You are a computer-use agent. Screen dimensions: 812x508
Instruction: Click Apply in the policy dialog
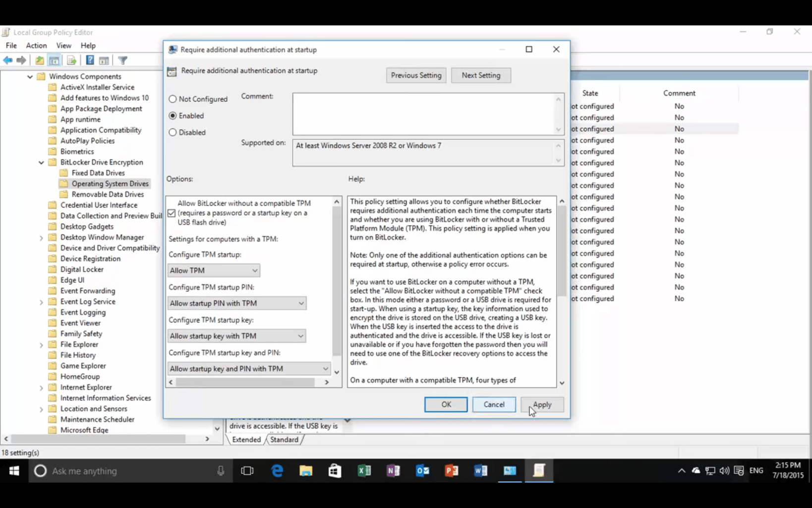[x=542, y=405]
